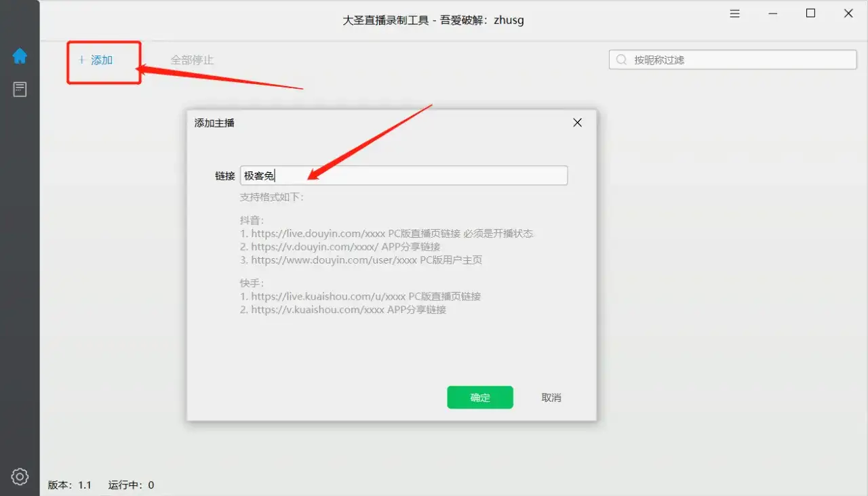Click the www.douyin.com/user example line
This screenshot has width=868, height=496.
click(361, 260)
